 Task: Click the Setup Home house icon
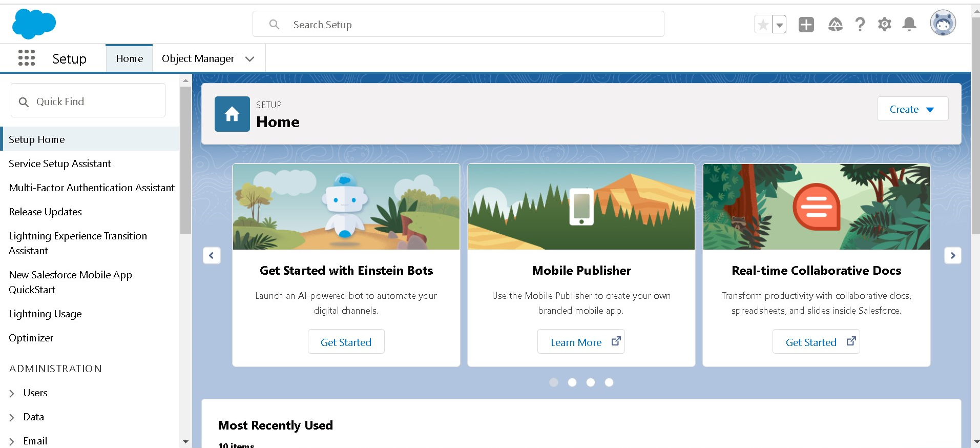[232, 114]
